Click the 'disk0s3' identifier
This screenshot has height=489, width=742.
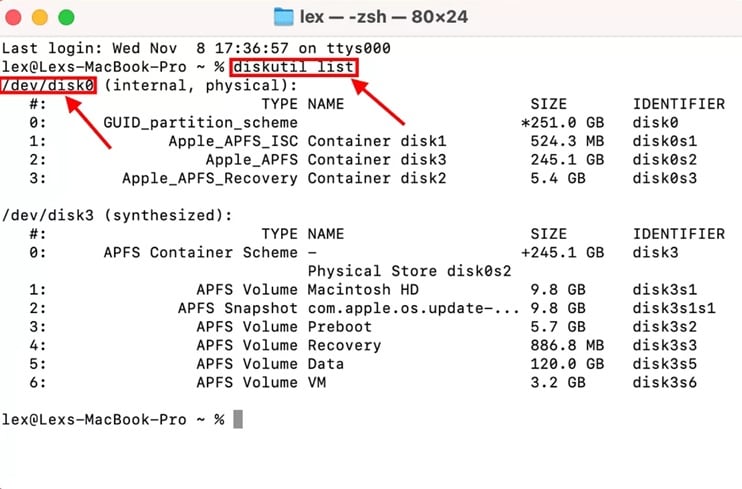pyautogui.click(x=664, y=178)
